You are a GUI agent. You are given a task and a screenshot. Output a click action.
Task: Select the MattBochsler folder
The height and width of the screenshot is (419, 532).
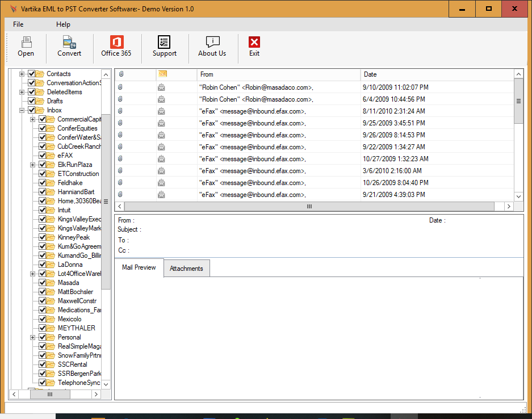pyautogui.click(x=76, y=292)
